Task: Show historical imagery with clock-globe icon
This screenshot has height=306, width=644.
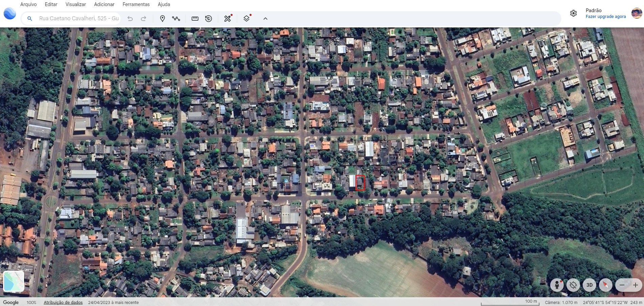Action: coord(209,19)
